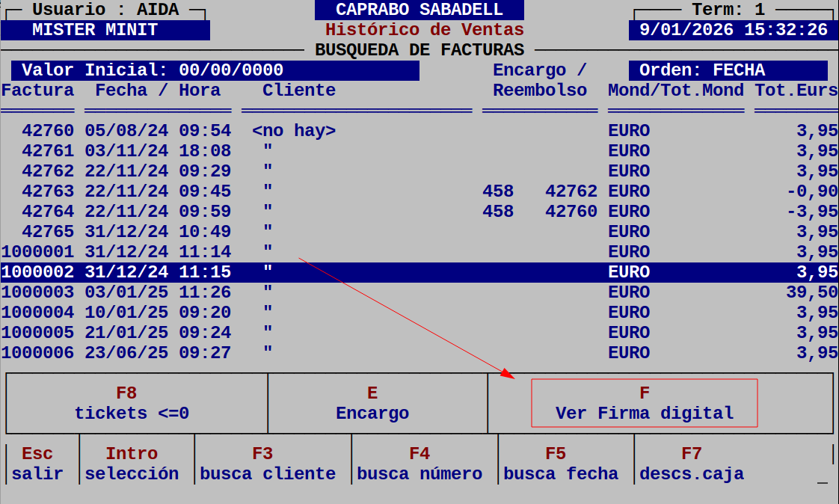Click the Factura column header
The width and height of the screenshot is (839, 504).
[x=37, y=90]
